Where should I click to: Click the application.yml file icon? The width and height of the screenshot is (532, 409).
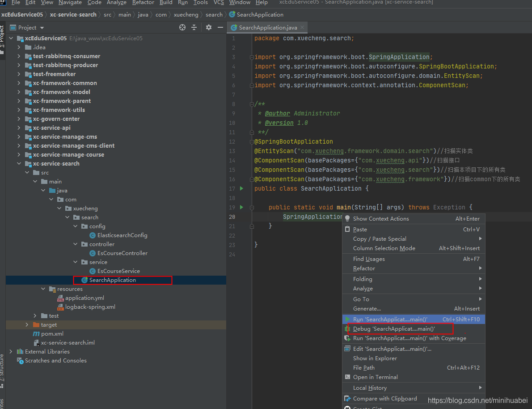click(x=60, y=298)
